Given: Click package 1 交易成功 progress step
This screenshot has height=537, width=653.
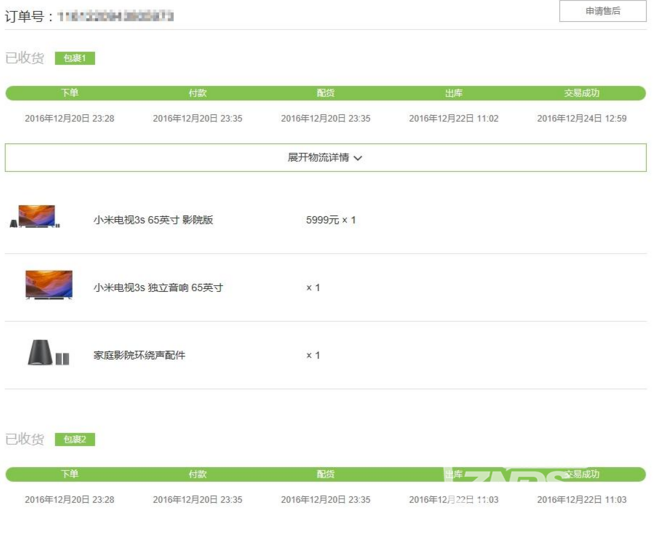Looking at the screenshot, I should click(582, 93).
